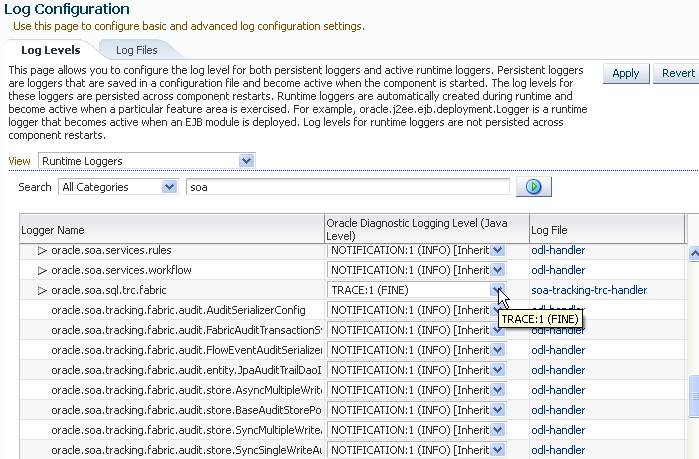
Task: Open odl-handler link for AsyncMultipleWrite row
Action: pyautogui.click(x=558, y=390)
